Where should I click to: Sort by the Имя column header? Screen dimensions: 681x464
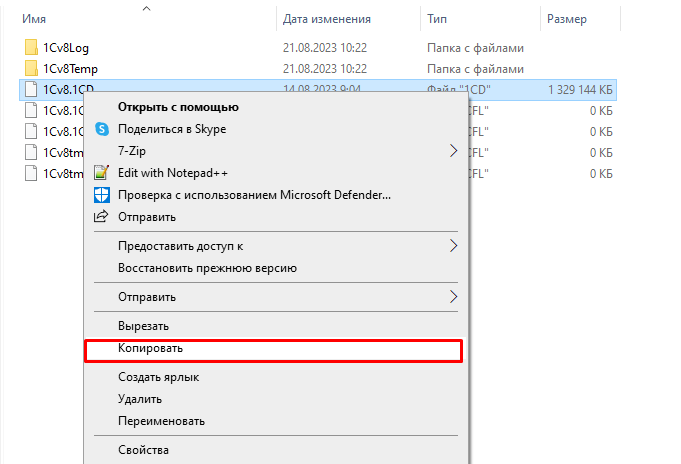(34, 19)
